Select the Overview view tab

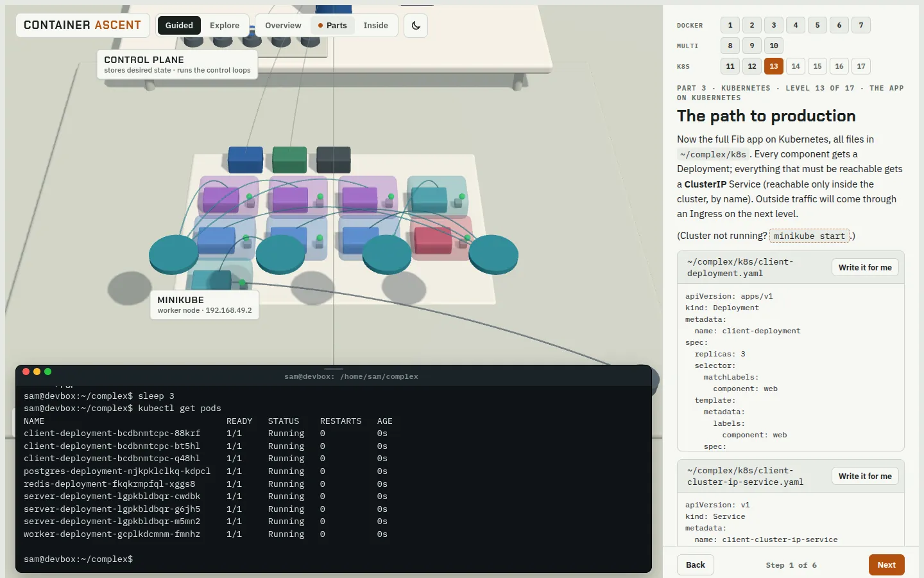tap(283, 26)
